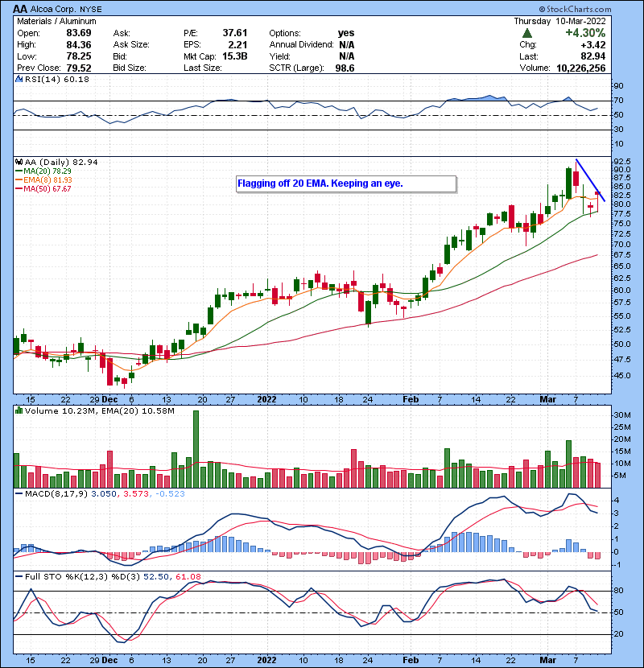The height and width of the screenshot is (668, 644).
Task: Click the MA(20) 78.29 legend entry
Action: (43, 171)
